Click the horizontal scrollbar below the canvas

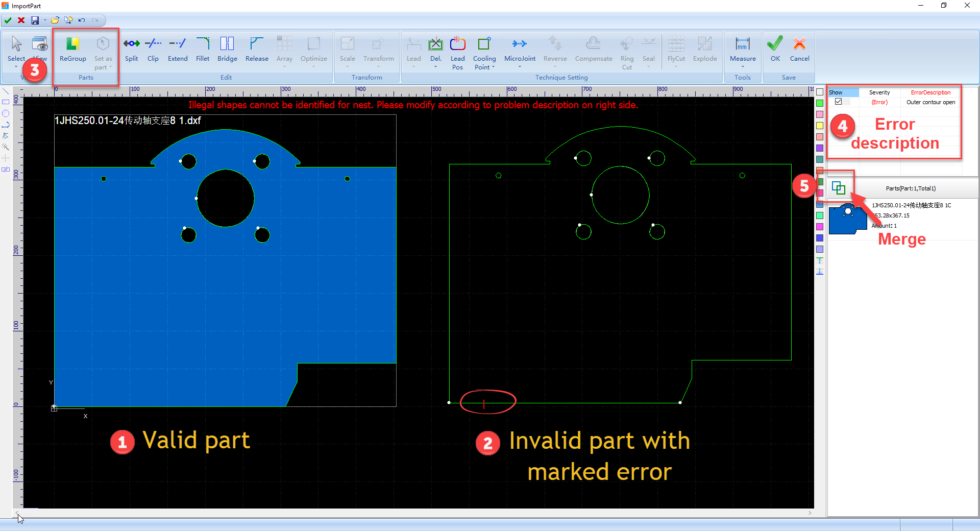coord(413,513)
